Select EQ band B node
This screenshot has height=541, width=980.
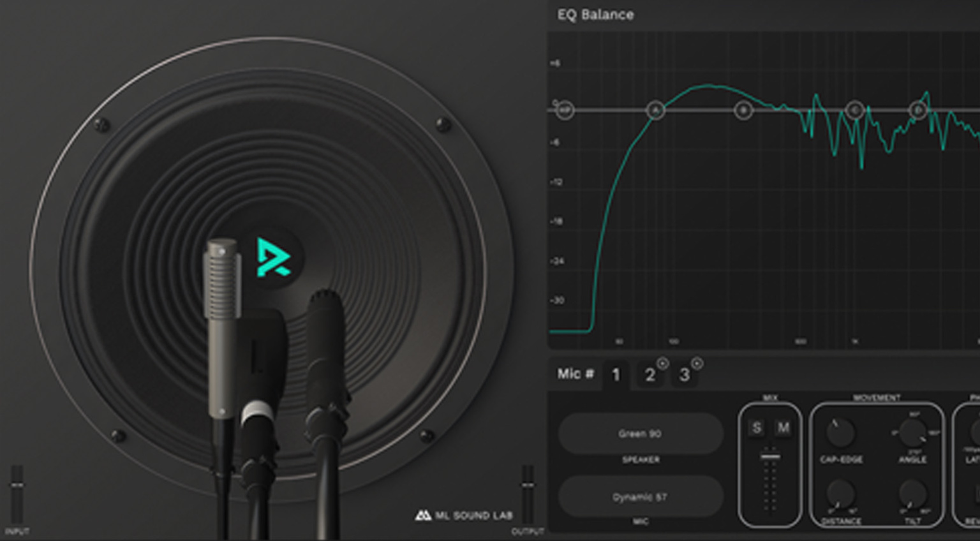pyautogui.click(x=743, y=110)
